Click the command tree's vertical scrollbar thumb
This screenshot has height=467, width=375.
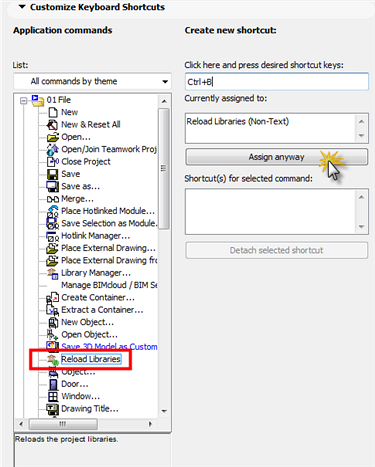click(x=164, y=168)
